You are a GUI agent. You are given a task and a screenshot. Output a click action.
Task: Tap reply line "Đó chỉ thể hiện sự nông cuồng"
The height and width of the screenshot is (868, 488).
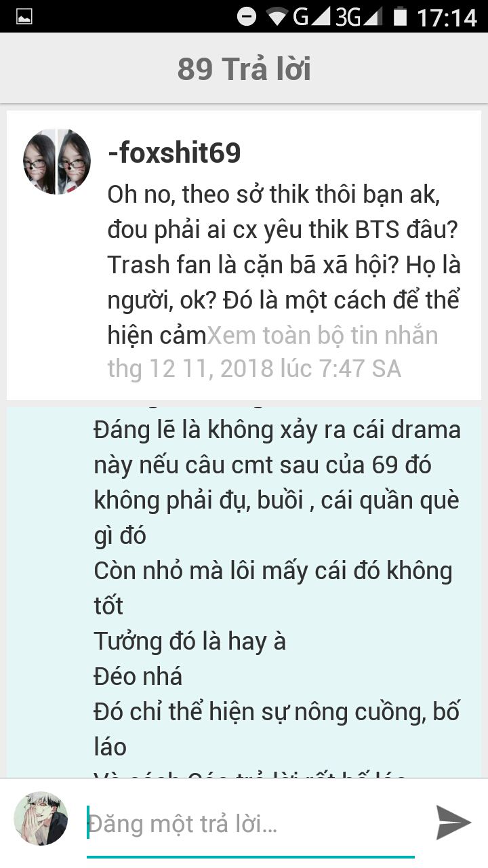pyautogui.click(x=277, y=711)
